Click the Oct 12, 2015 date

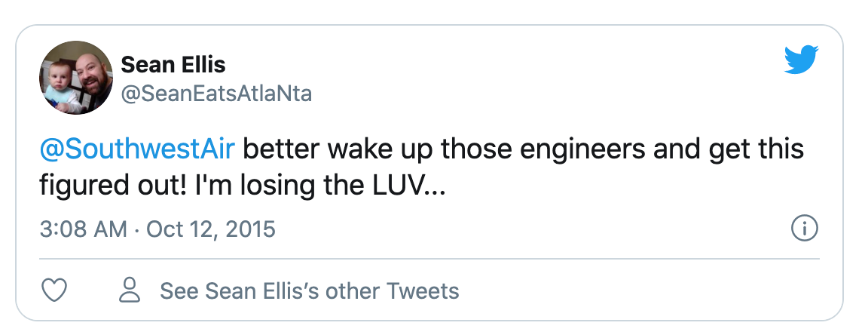(x=210, y=229)
